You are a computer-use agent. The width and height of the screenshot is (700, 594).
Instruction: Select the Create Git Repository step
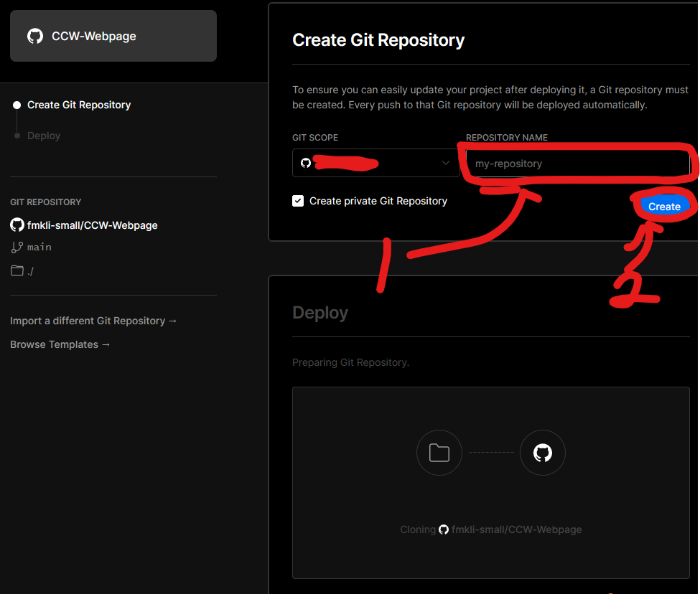pyautogui.click(x=79, y=105)
